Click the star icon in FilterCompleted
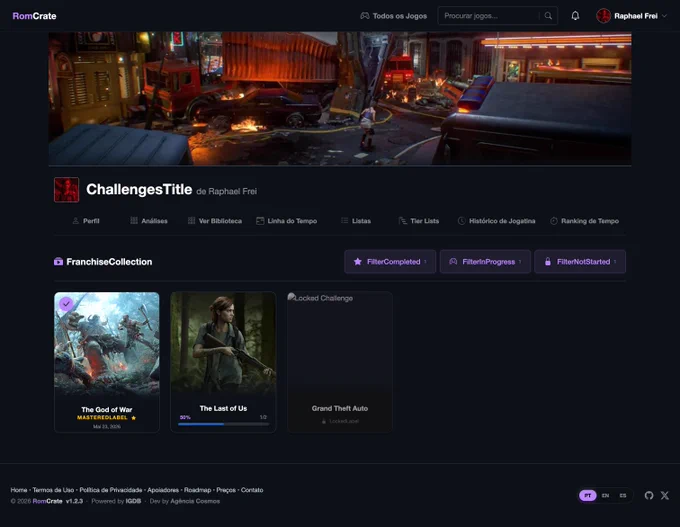Screen dimensions: 680x527 click(x=357, y=262)
